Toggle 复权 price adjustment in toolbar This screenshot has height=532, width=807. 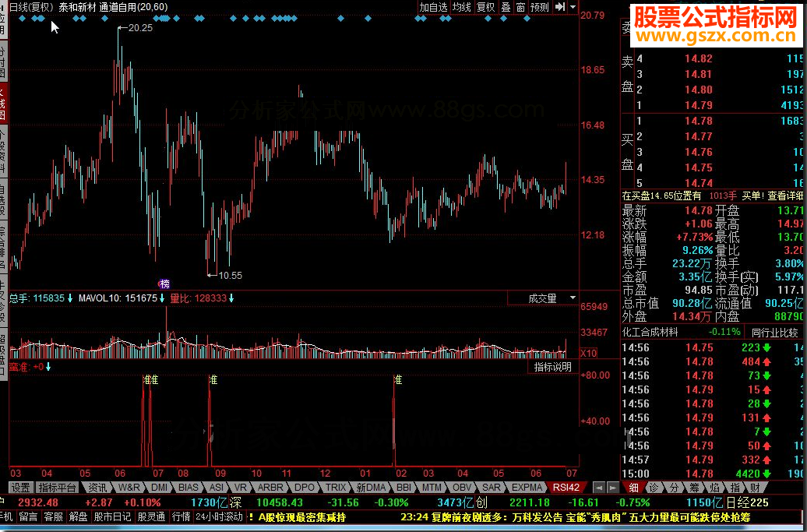(485, 7)
